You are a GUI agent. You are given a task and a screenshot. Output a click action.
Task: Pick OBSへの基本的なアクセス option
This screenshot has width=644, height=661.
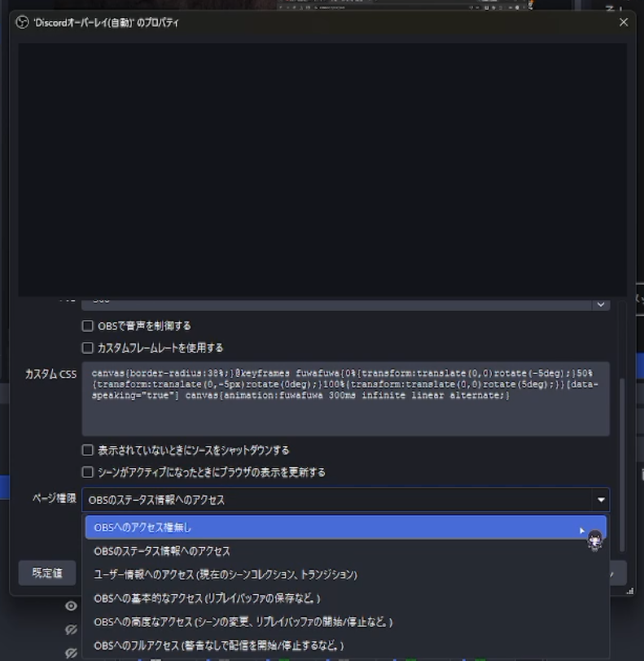(x=345, y=598)
